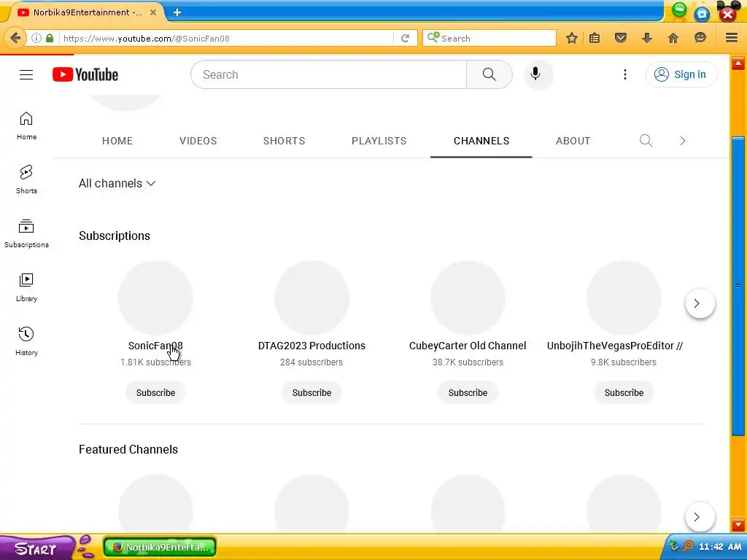Open the YouTube guide hamburger menu

tap(26, 75)
